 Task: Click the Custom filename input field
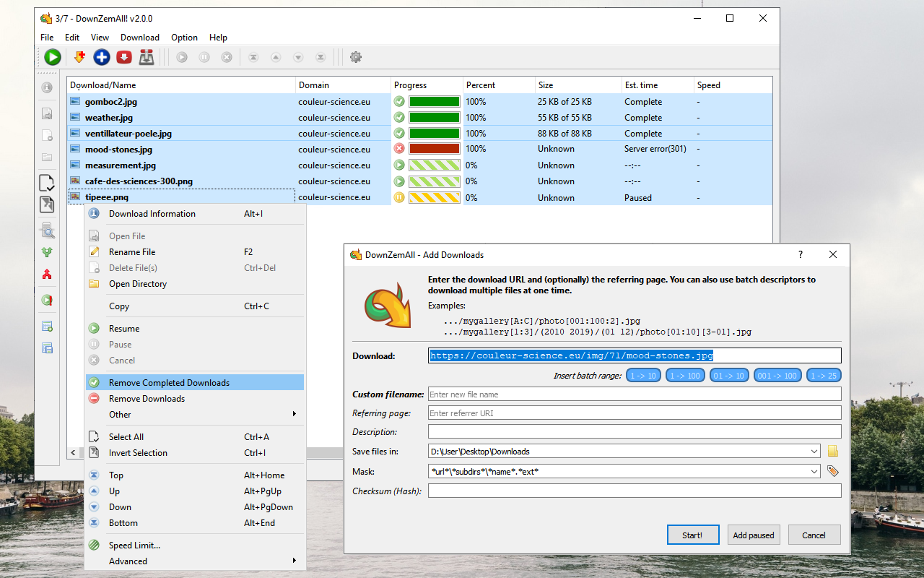635,394
